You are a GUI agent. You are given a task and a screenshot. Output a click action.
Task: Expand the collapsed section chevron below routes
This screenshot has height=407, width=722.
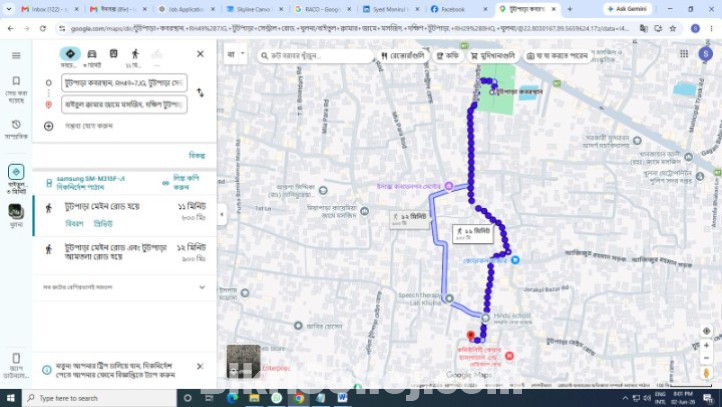click(x=202, y=287)
